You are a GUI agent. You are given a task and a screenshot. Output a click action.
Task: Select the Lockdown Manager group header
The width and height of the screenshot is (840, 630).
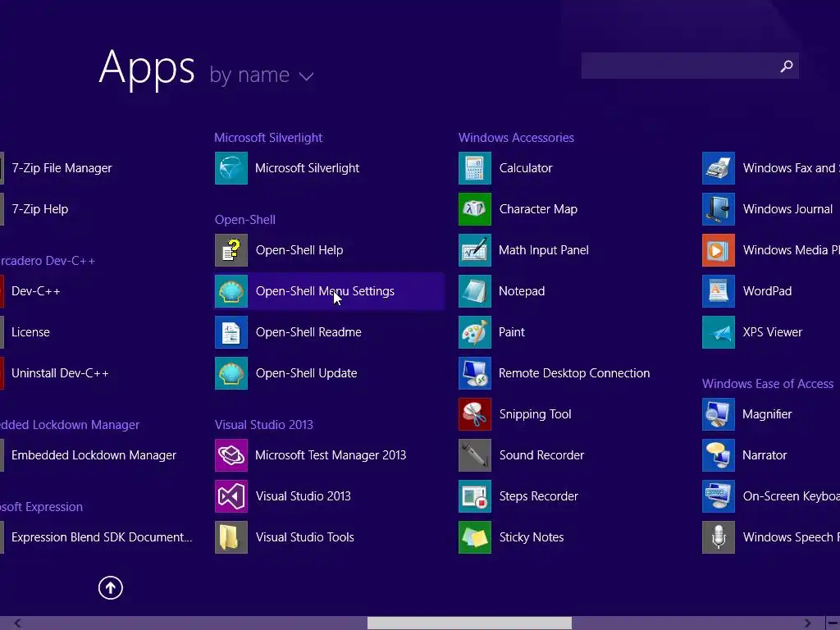[x=70, y=425]
